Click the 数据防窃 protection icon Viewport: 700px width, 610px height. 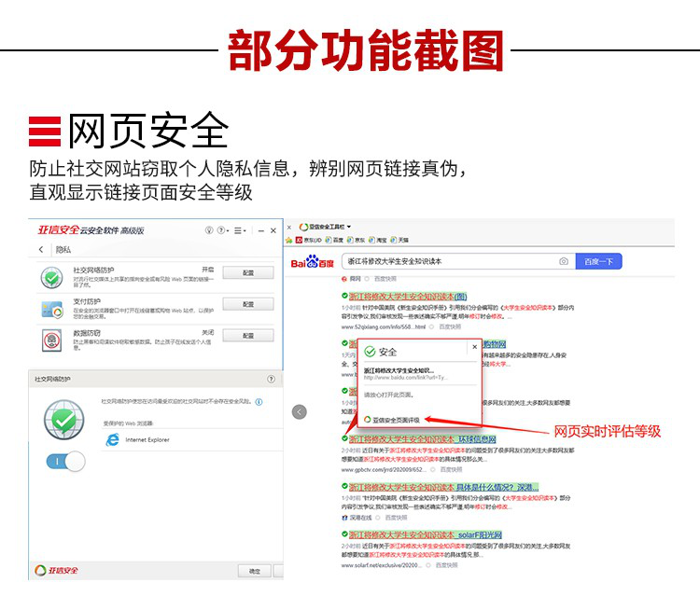[x=50, y=340]
